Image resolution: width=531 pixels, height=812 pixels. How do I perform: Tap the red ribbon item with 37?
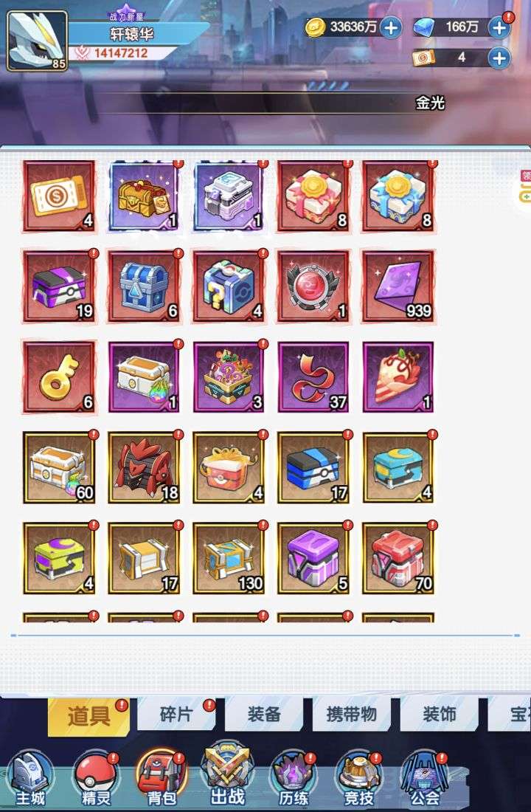coord(313,377)
